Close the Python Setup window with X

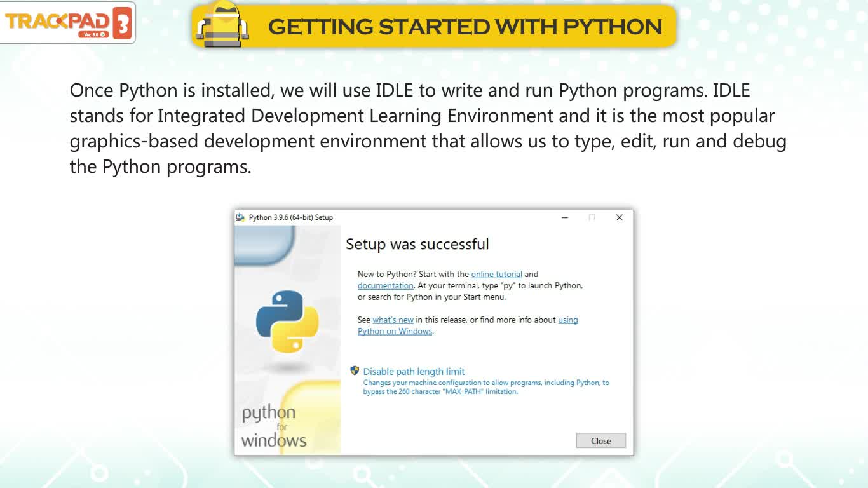click(619, 217)
